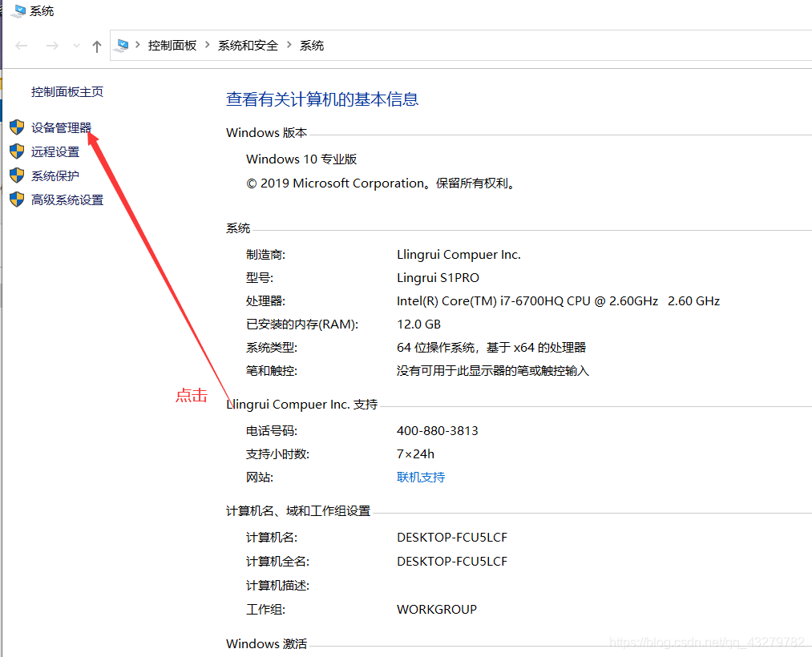The width and height of the screenshot is (812, 657).
Task: Click 计算机名 value DESKTOP-FCU5LCF
Action: (x=452, y=538)
